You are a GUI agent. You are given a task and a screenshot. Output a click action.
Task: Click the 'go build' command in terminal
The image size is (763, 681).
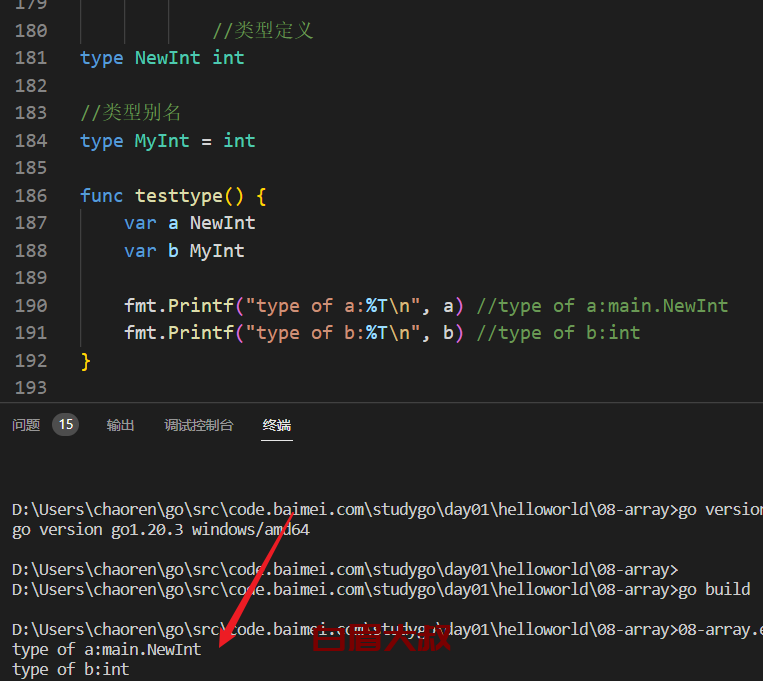coord(714,589)
